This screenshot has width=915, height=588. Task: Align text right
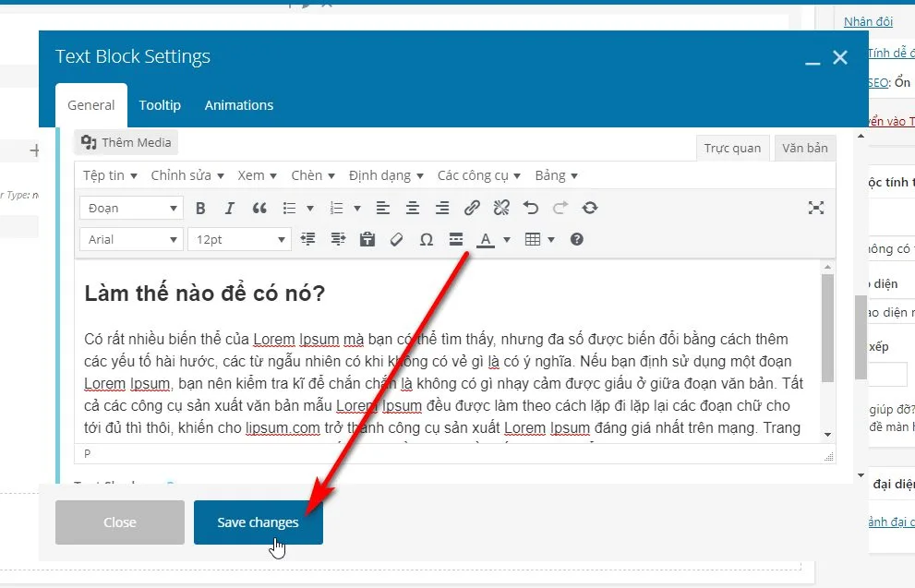(x=442, y=209)
